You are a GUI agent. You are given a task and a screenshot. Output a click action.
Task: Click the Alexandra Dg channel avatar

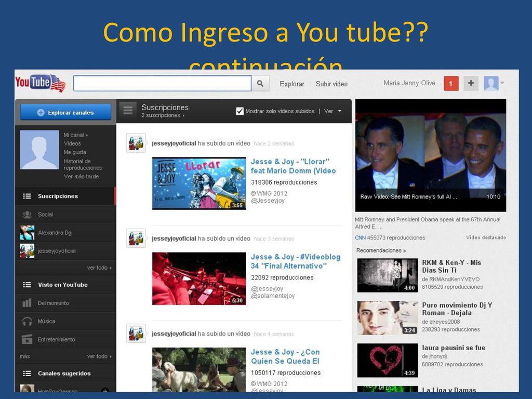[x=27, y=233]
